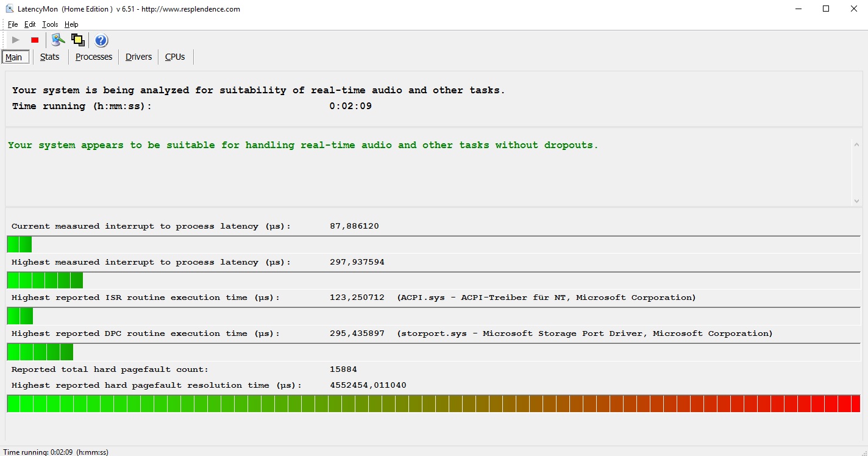Open help via blue question mark icon
This screenshot has height=456, width=868.
(x=101, y=40)
